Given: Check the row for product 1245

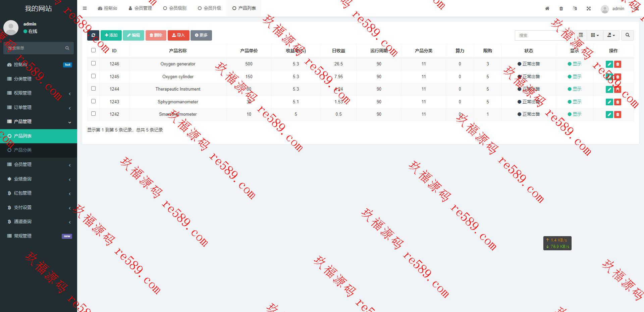Looking at the screenshot, I should (x=93, y=76).
